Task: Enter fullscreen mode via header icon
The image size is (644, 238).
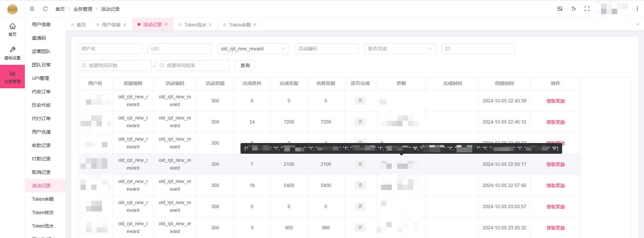Action: (587, 9)
